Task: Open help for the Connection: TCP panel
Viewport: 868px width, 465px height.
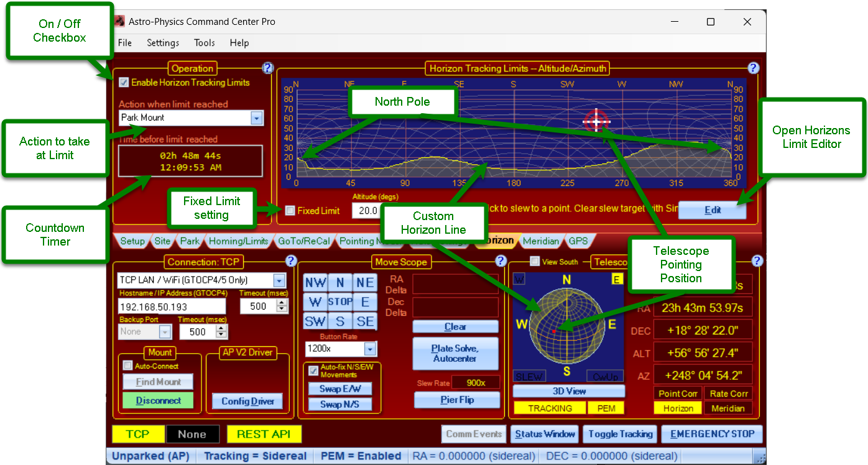Action: 290,262
